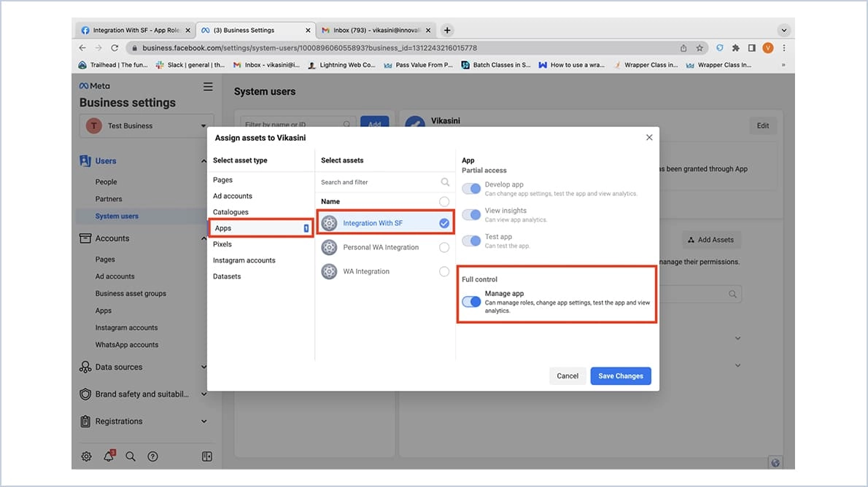Open the Chrome three-dot menu
The width and height of the screenshot is (868, 487).
click(x=784, y=48)
